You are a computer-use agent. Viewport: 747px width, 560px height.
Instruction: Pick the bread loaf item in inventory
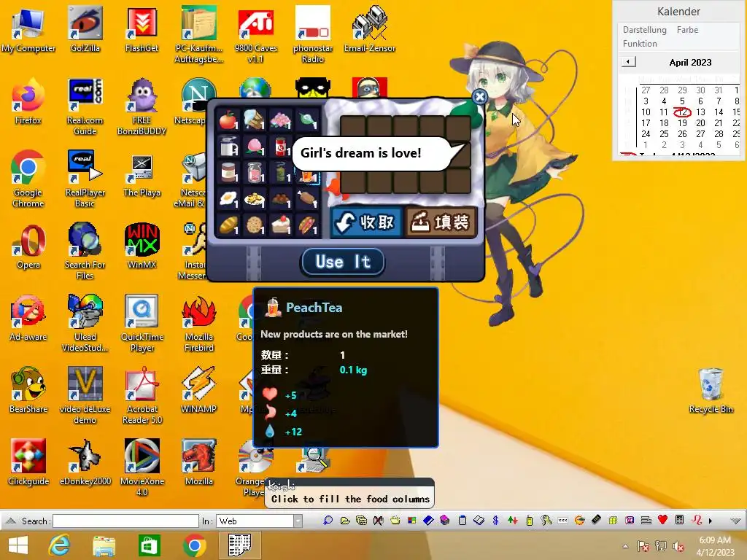(228, 225)
